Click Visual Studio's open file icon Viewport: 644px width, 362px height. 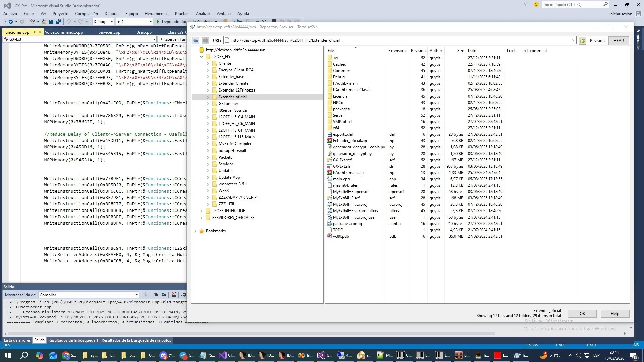tap(44, 22)
